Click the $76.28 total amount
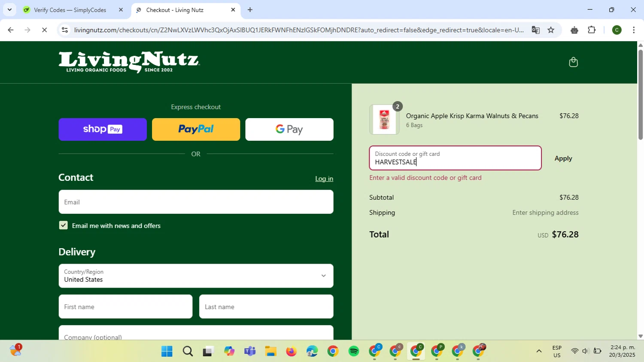 click(565, 234)
